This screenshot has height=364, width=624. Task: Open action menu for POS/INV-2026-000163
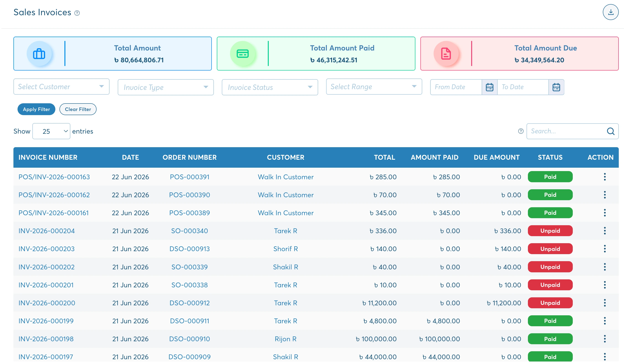point(604,177)
